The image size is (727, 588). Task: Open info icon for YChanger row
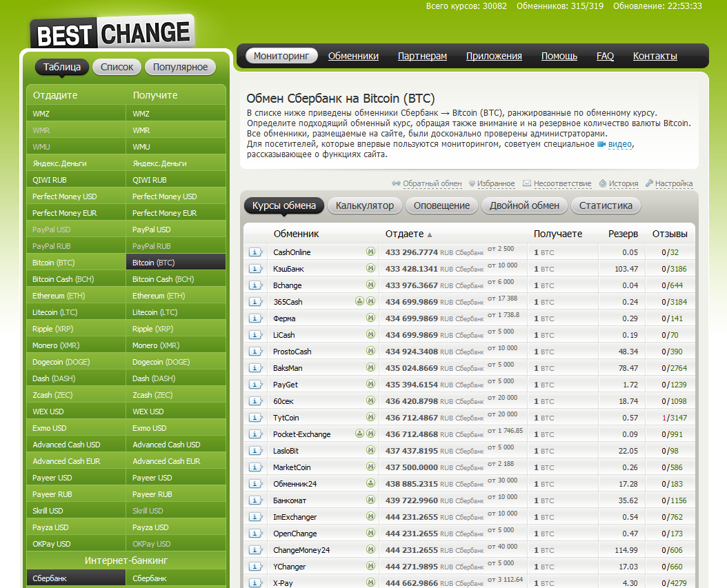click(x=255, y=567)
